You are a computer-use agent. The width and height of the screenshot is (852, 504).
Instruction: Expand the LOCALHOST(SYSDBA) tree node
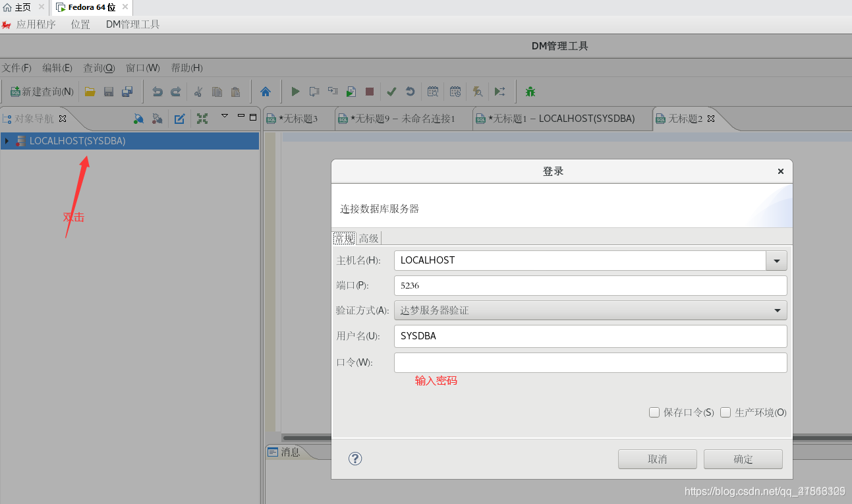(7, 141)
